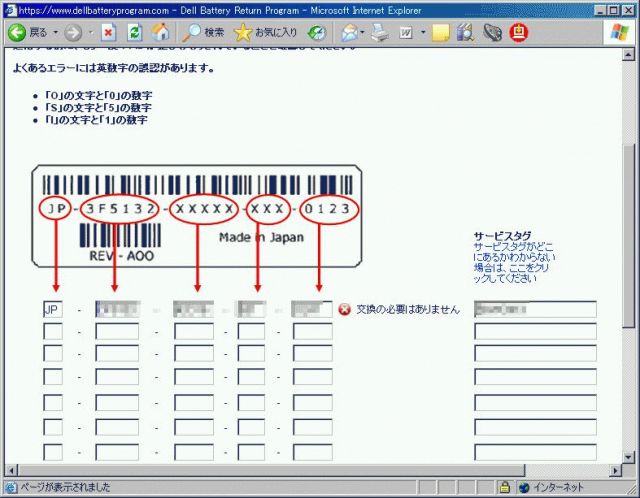Click the bullet 「S」の文字と「5」の数字

click(98, 108)
